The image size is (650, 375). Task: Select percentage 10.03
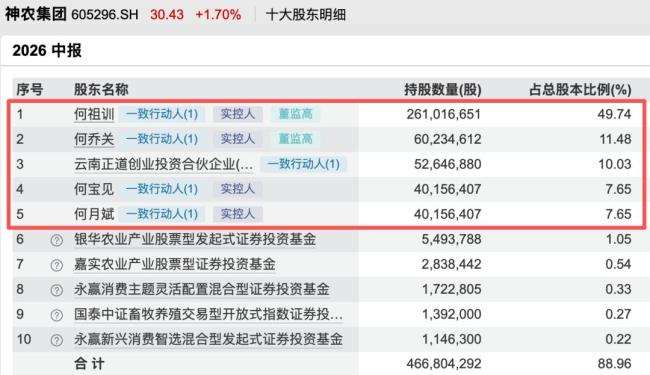(615, 164)
